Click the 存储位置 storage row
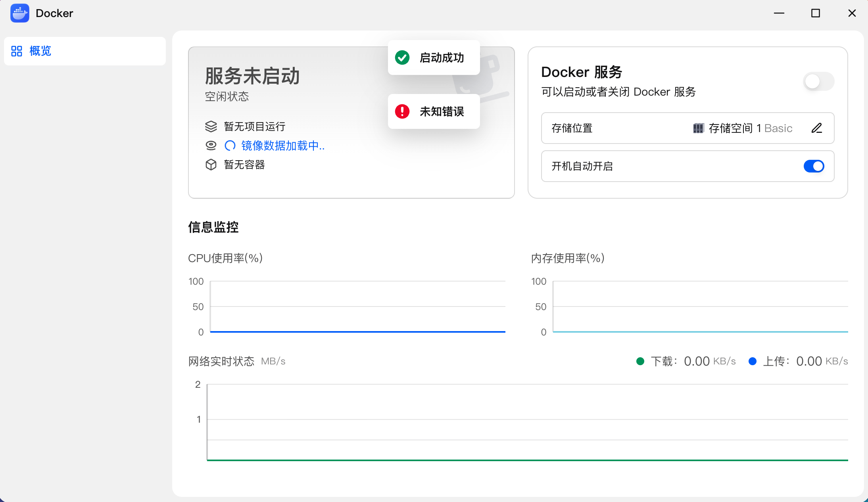 tap(687, 128)
